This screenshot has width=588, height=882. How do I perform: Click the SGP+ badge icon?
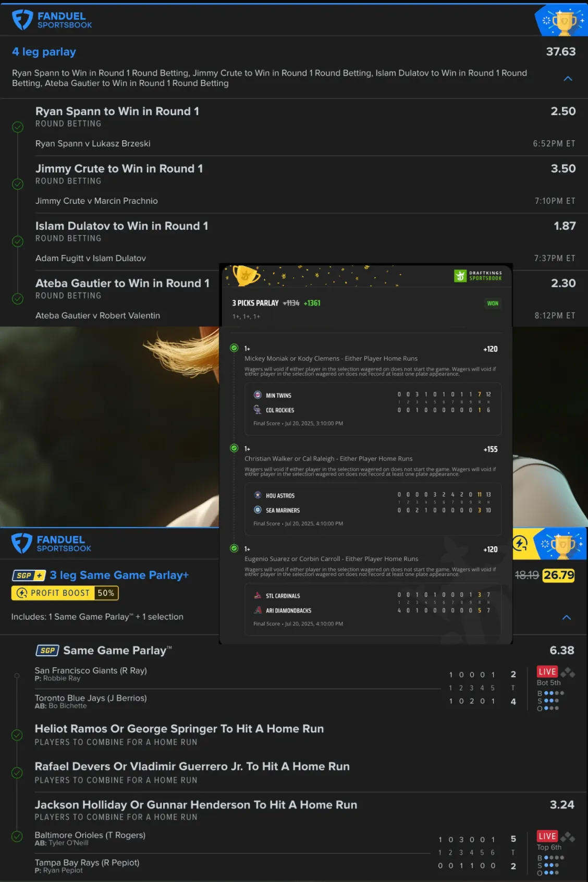coord(29,575)
